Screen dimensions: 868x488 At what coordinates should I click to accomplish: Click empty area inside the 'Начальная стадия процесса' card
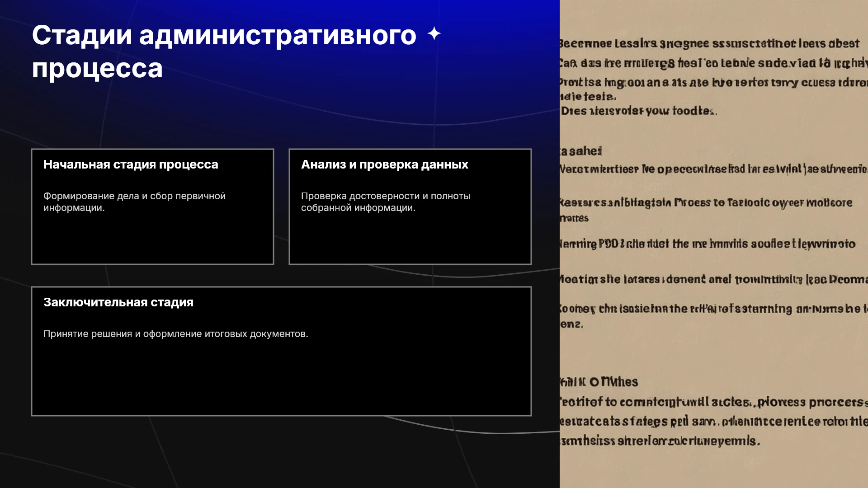click(x=152, y=239)
